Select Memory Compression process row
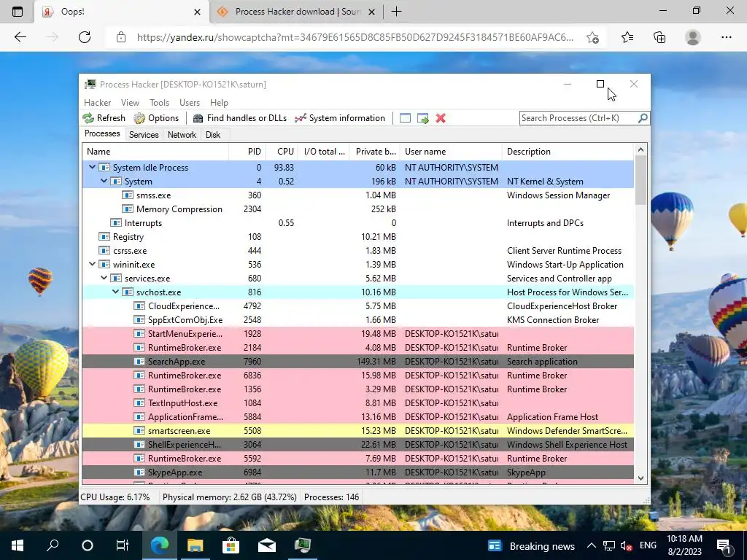 [x=357, y=209]
